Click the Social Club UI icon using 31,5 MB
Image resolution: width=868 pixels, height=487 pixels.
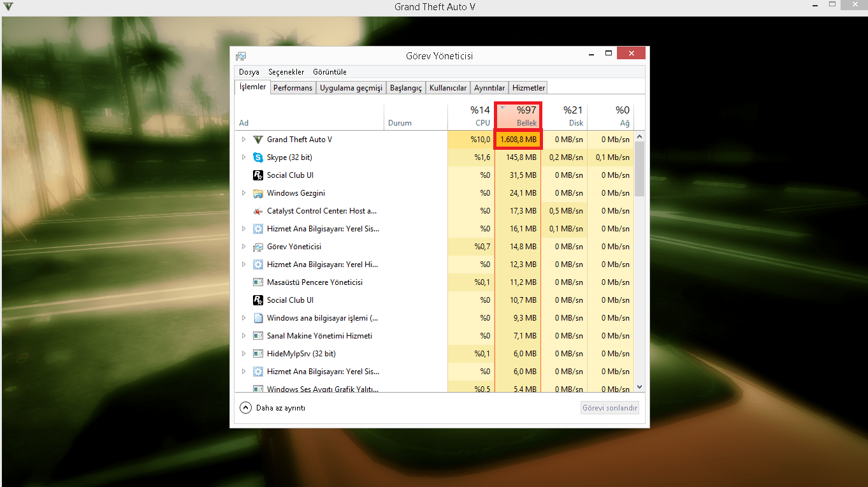click(258, 175)
